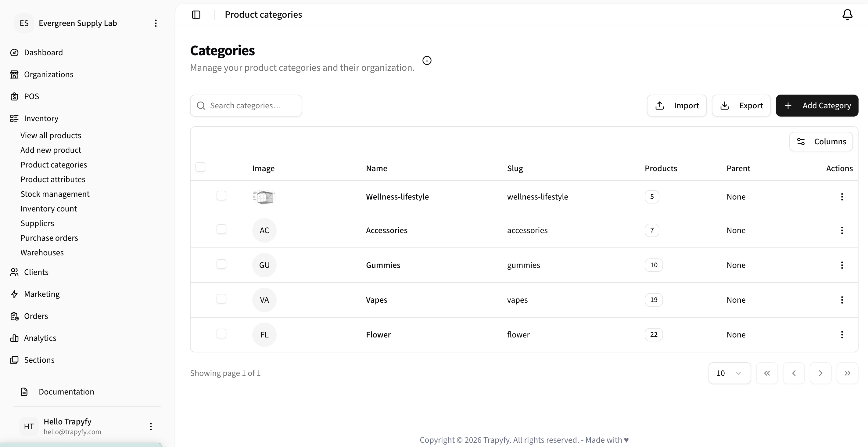Click the Add Category button

pos(817,106)
